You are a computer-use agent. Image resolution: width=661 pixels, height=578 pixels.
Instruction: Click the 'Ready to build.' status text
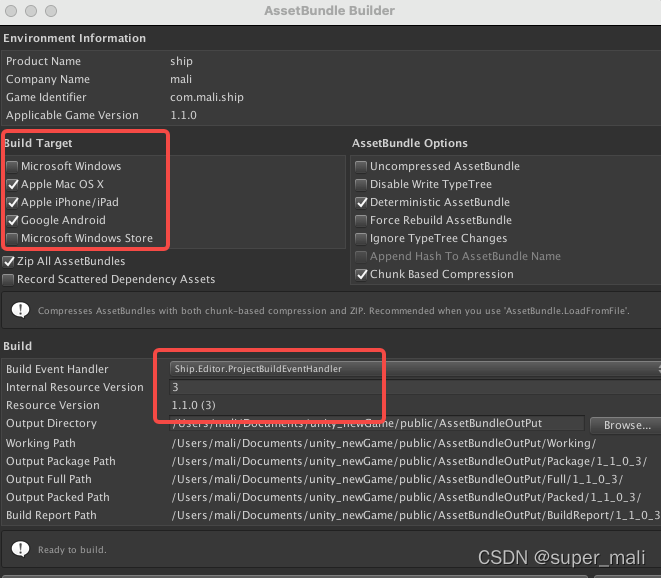pyautogui.click(x=72, y=550)
